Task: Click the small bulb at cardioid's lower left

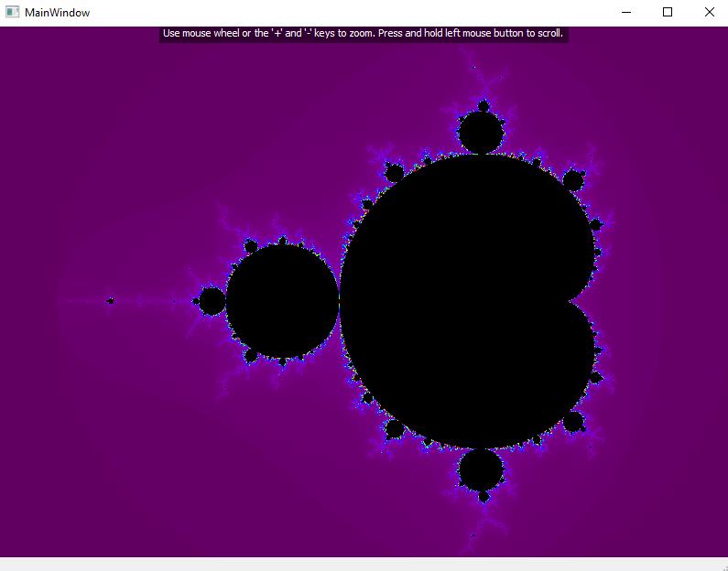Action: click(x=395, y=429)
